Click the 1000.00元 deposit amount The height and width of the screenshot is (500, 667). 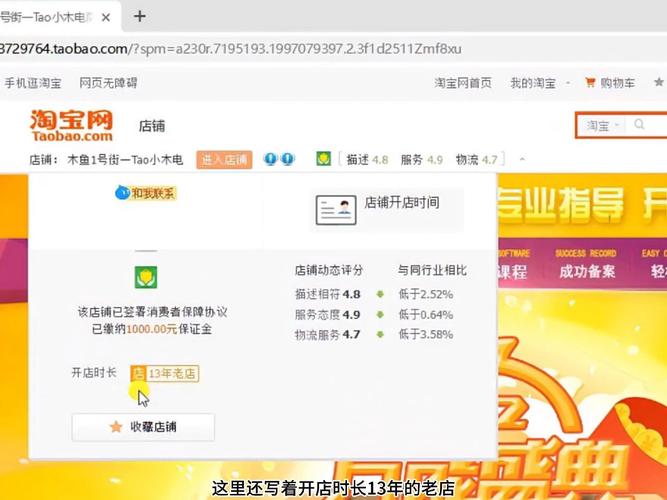coord(151,329)
